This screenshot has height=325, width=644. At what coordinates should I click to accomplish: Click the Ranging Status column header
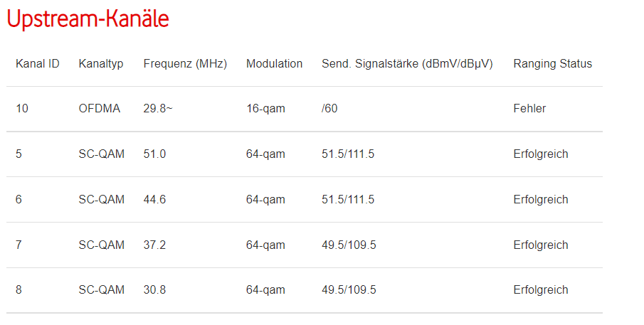552,64
